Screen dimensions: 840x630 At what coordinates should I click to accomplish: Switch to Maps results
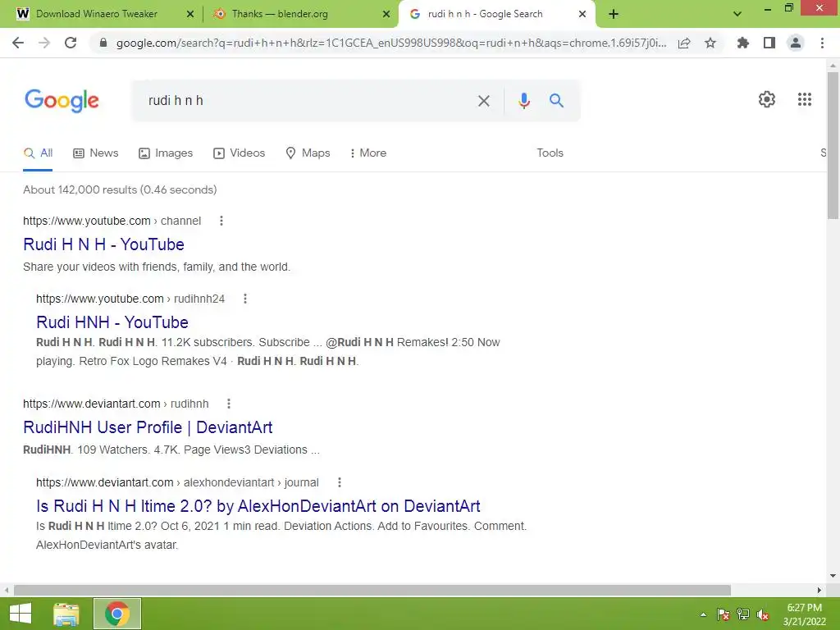(308, 153)
